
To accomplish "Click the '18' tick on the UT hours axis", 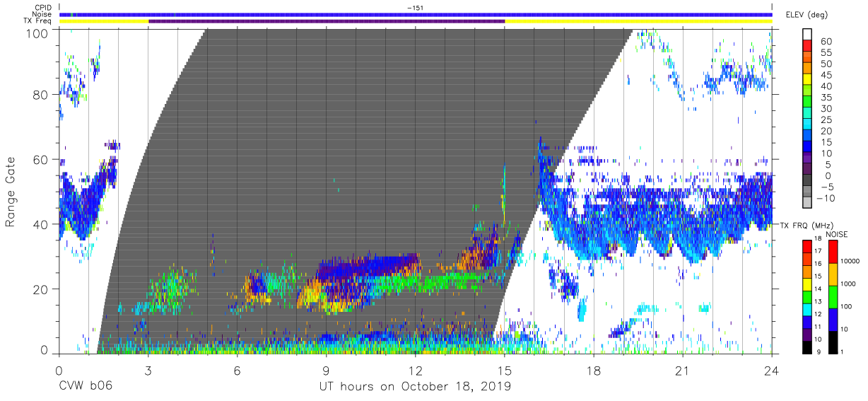I will coord(594,371).
